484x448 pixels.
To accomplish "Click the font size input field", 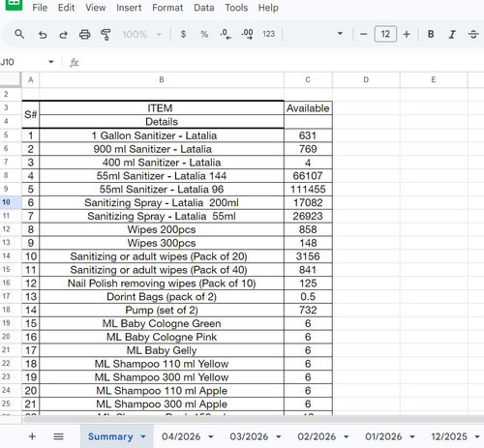I will point(385,34).
